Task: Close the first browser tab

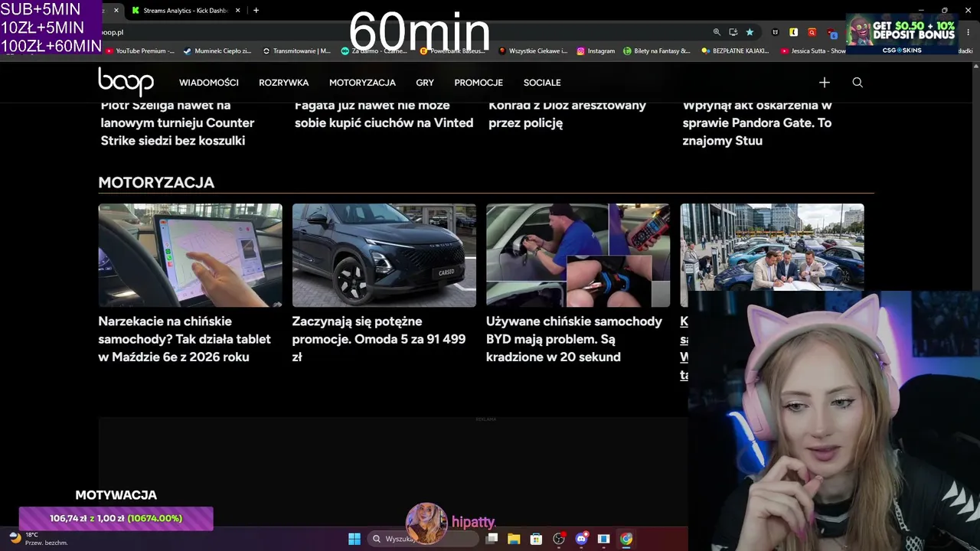Action: 116,11
